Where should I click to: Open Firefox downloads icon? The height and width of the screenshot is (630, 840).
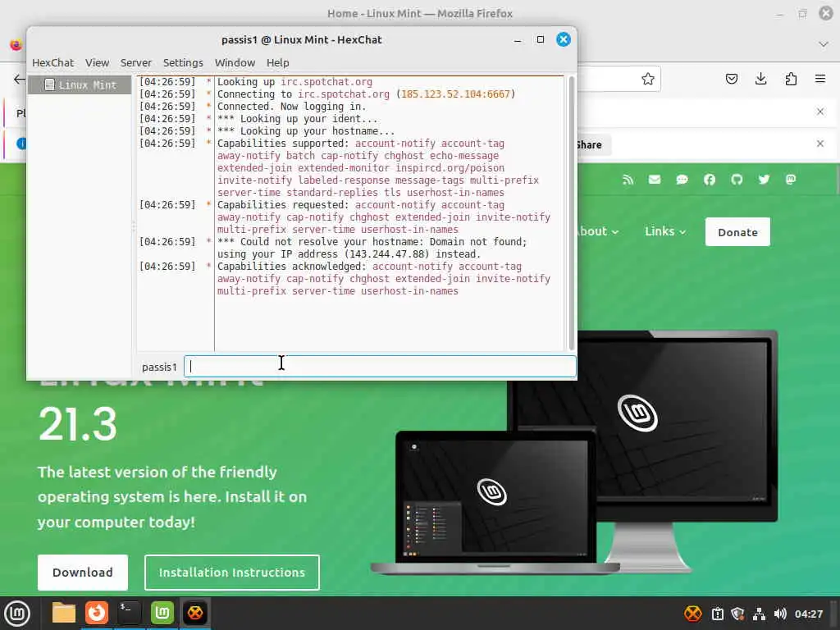click(760, 80)
